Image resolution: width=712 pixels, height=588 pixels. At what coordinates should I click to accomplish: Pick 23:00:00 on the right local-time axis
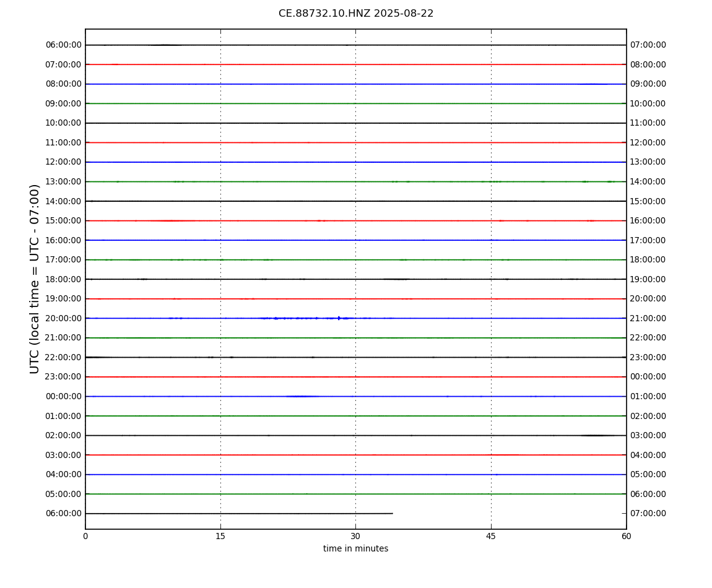point(648,357)
